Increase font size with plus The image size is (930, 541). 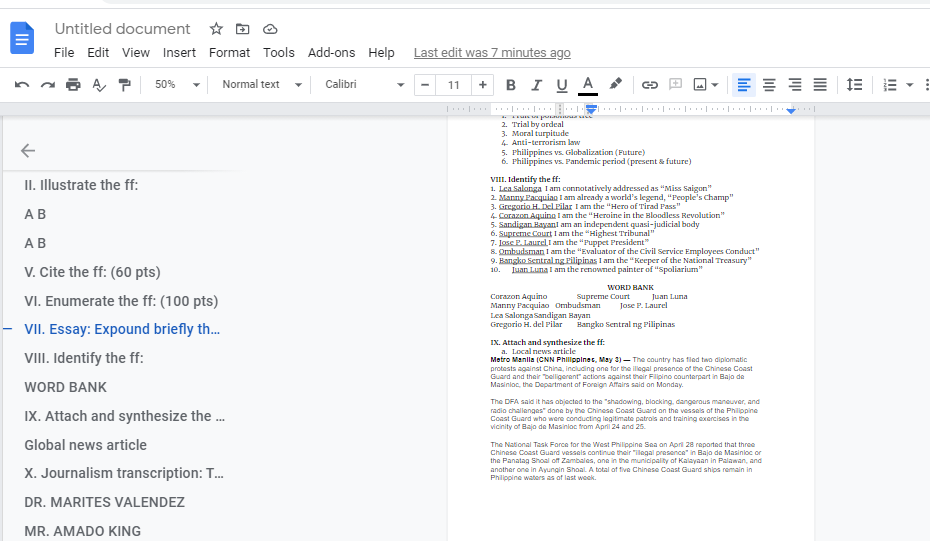pyautogui.click(x=483, y=85)
